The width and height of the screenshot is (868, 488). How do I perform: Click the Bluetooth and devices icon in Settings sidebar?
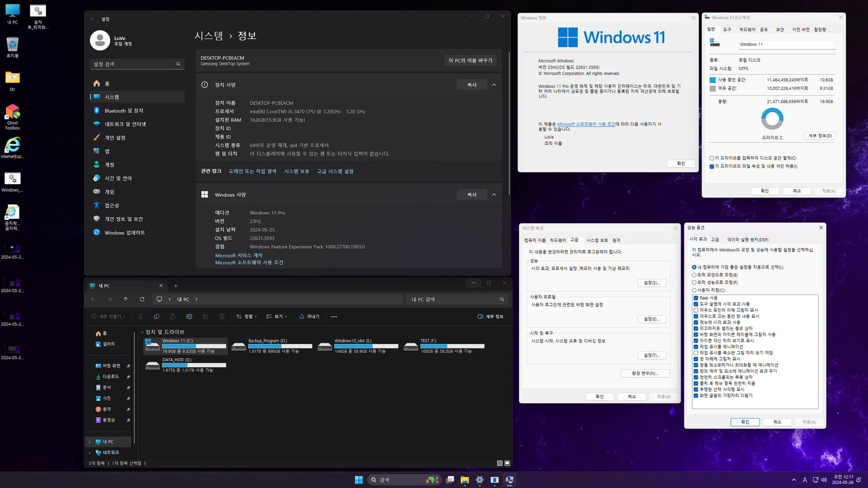tap(96, 111)
